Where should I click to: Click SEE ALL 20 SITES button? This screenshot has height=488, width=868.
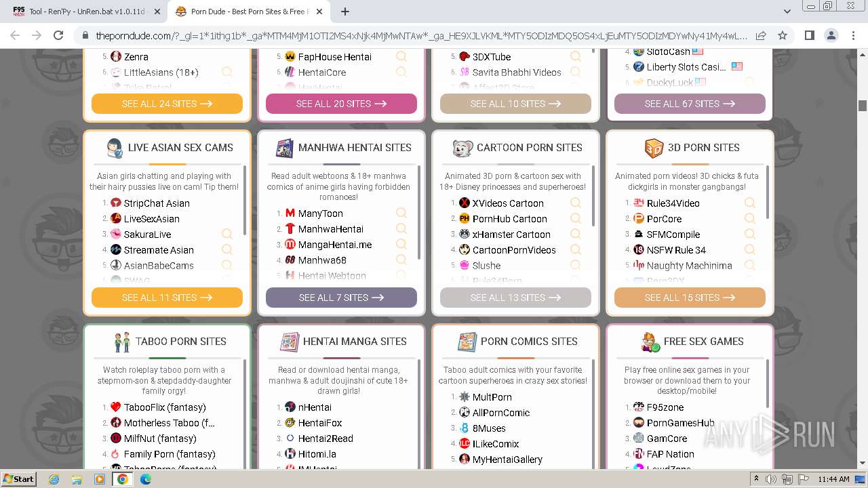point(341,104)
